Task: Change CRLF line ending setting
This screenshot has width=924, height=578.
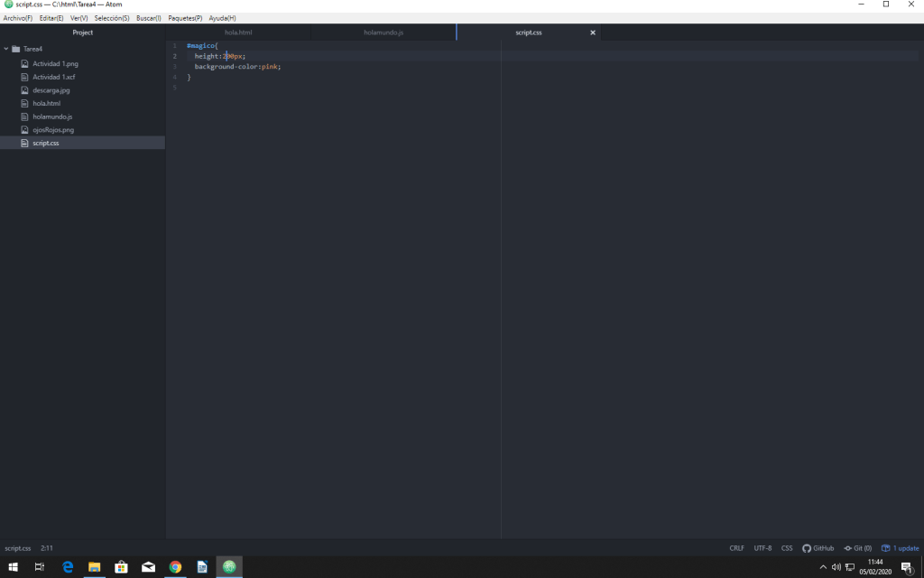Action: point(737,548)
